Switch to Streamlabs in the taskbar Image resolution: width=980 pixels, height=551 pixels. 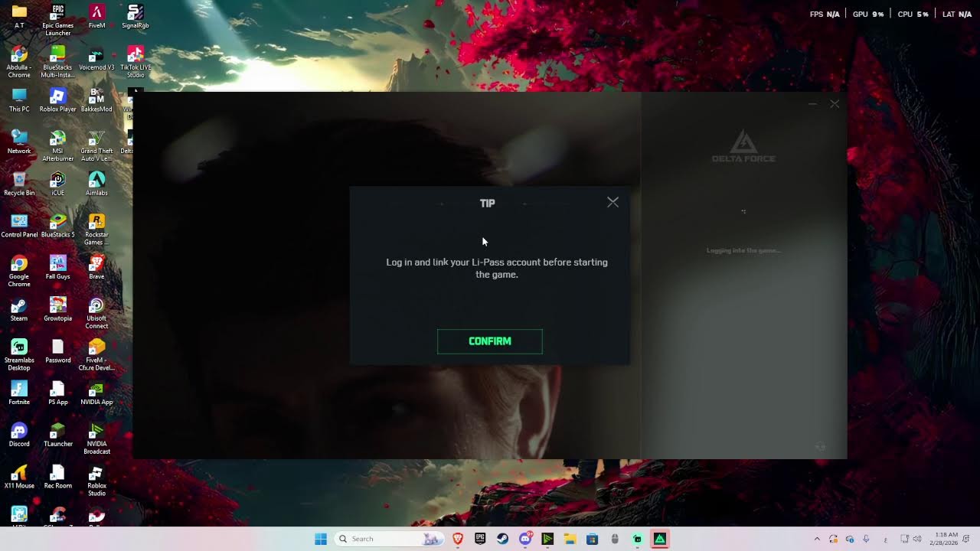637,539
